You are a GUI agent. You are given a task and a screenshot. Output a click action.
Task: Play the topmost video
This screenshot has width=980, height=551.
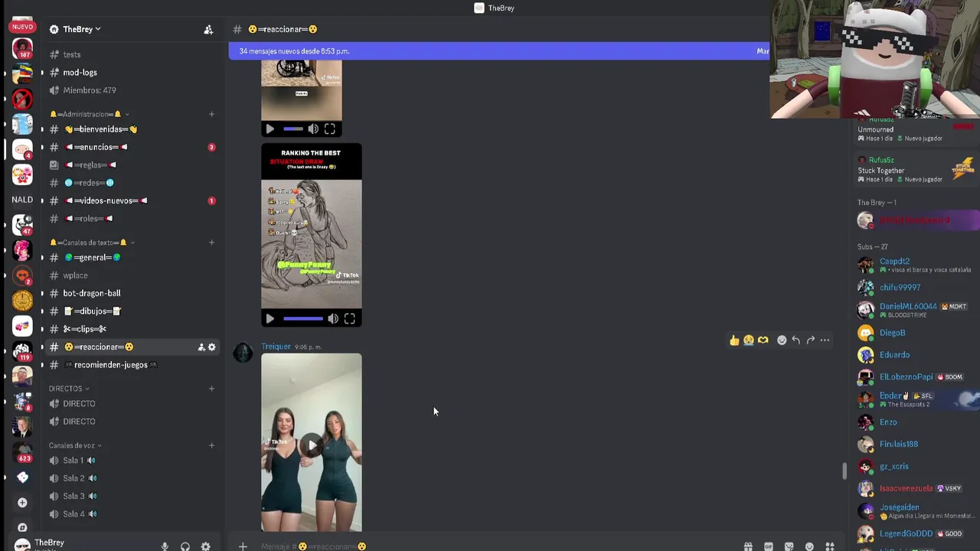coord(270,129)
